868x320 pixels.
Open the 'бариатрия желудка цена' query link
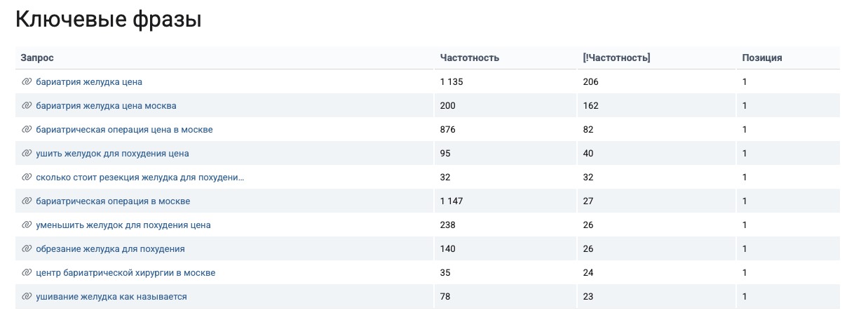89,82
